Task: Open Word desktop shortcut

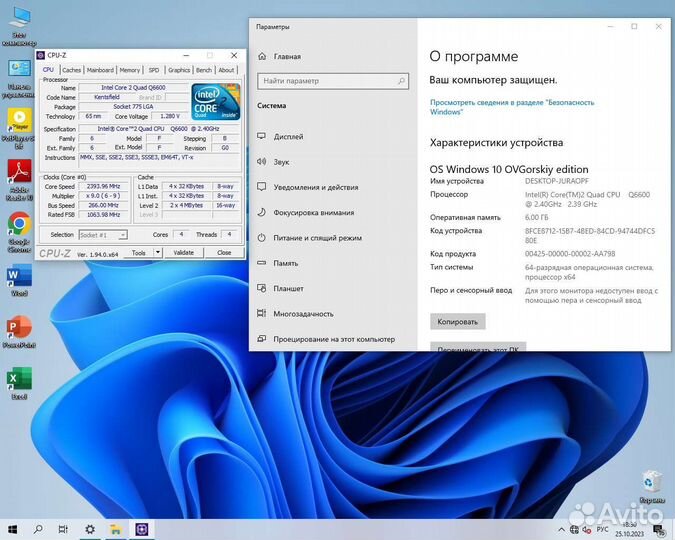Action: pyautogui.click(x=19, y=281)
